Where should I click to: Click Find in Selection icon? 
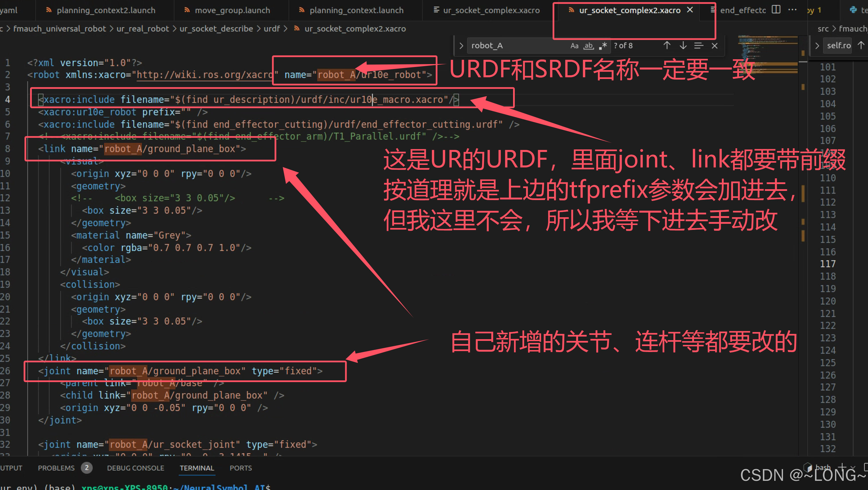(x=698, y=46)
